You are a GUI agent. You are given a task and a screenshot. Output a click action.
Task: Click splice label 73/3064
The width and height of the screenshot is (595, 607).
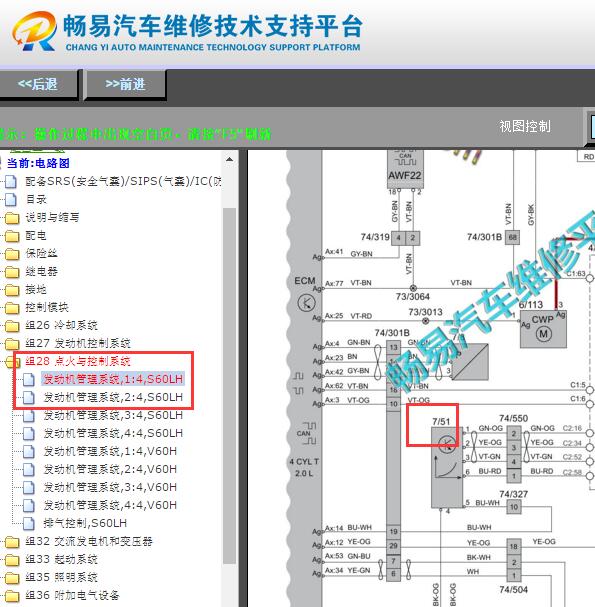[413, 297]
